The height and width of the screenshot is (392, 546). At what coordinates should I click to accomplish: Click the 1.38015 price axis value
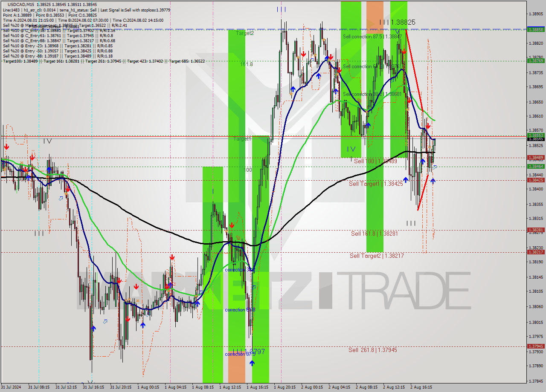pyautogui.click(x=536, y=322)
